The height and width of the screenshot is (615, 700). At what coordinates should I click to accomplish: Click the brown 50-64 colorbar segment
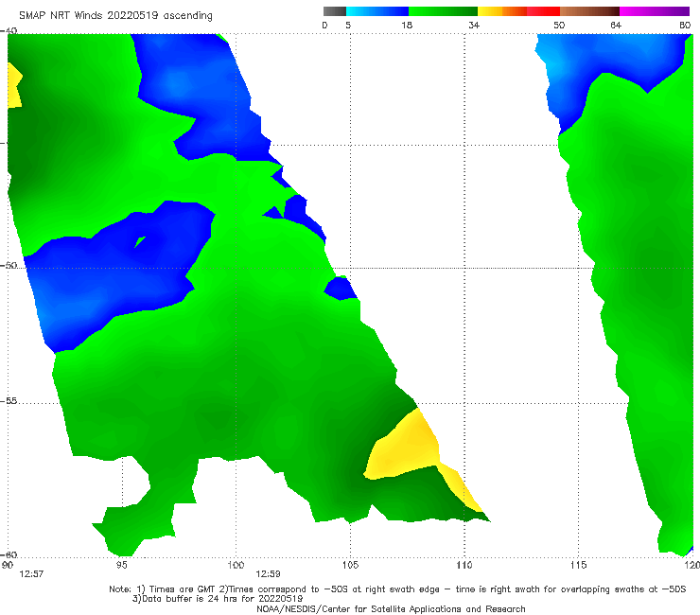[x=589, y=11]
